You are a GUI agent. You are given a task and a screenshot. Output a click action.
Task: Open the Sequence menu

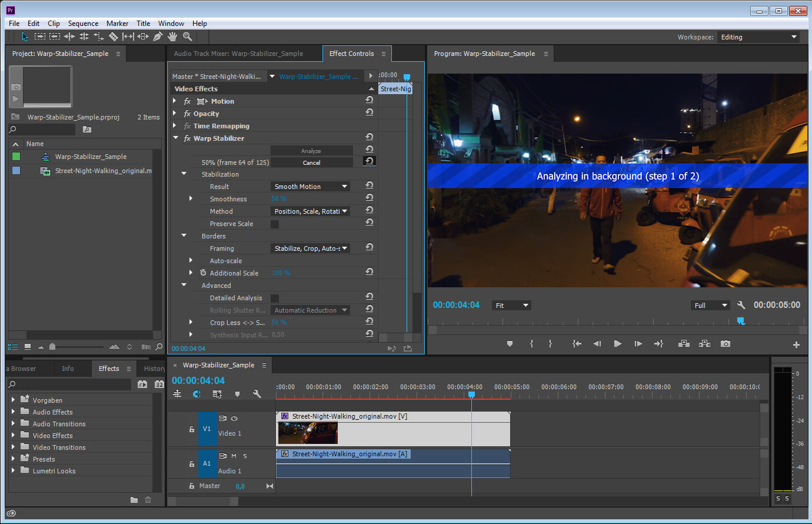tap(83, 24)
